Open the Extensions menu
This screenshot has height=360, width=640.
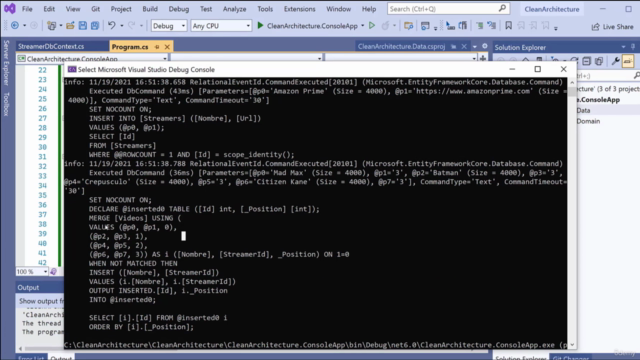[x=300, y=9]
